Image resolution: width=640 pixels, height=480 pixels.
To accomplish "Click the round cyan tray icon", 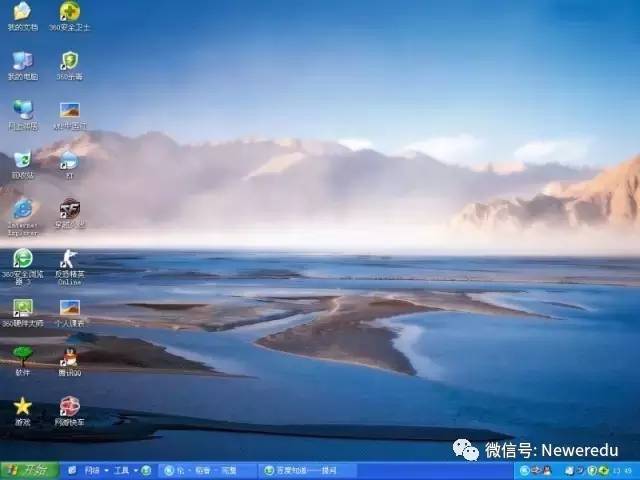I will (525, 471).
